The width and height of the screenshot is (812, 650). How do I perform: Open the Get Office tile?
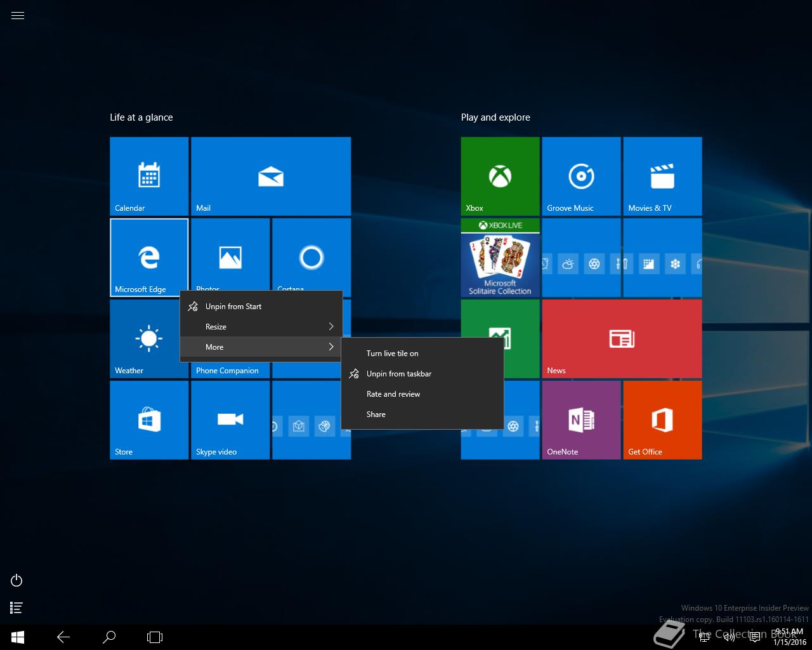(x=662, y=420)
